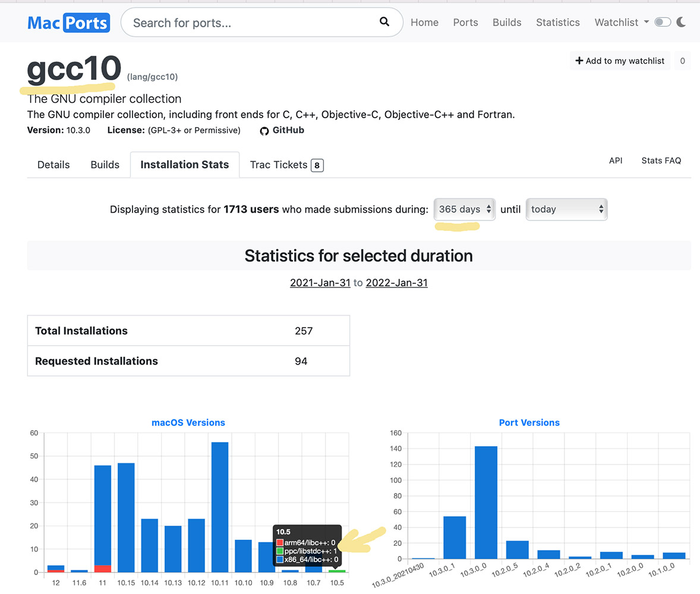Toggle the dark mode switch
This screenshot has height=594, width=700.
pyautogui.click(x=663, y=22)
